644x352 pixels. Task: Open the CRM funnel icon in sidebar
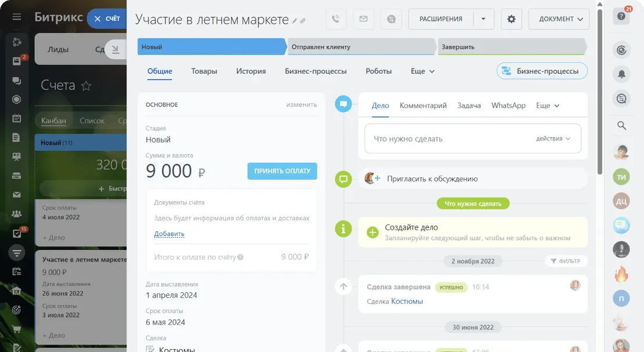click(x=16, y=252)
